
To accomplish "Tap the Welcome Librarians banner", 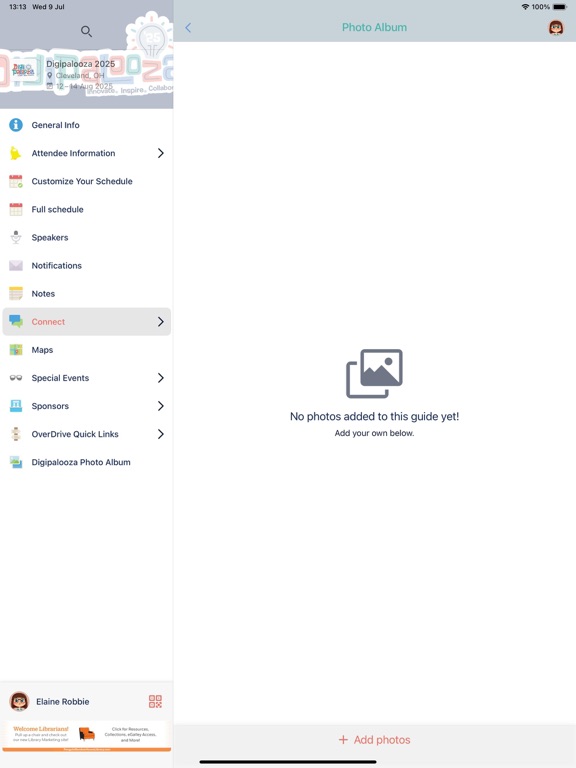I will (87, 736).
